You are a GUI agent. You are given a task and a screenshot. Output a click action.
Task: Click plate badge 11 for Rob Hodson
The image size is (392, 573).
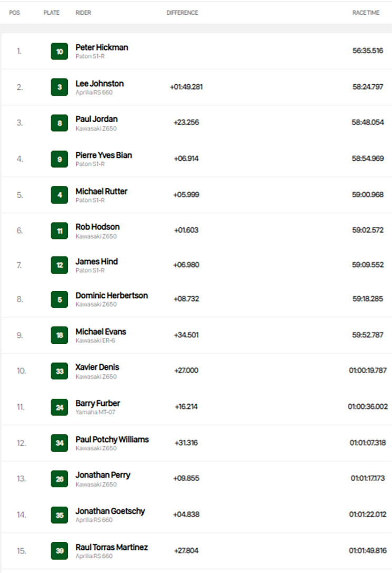click(x=59, y=230)
